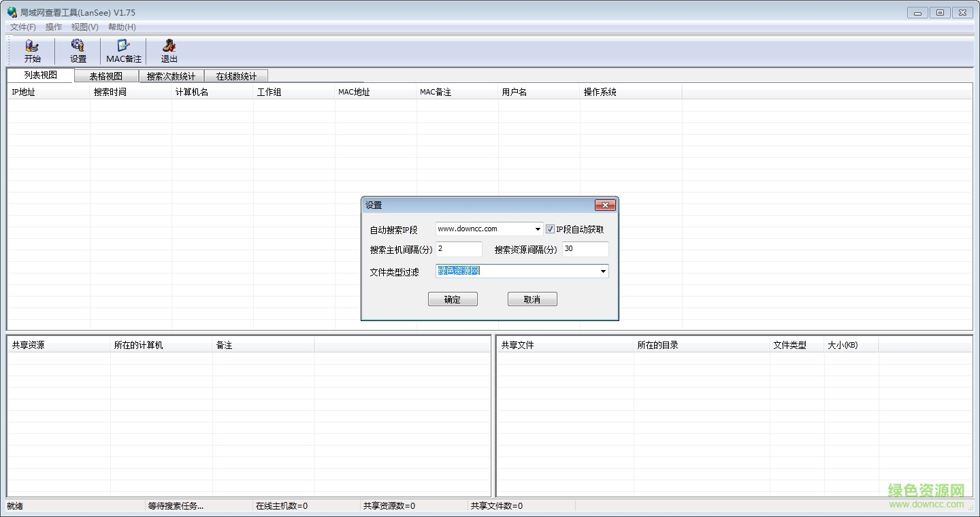Sort by the 操作系统 column header
The height and width of the screenshot is (517, 980).
coord(631,92)
